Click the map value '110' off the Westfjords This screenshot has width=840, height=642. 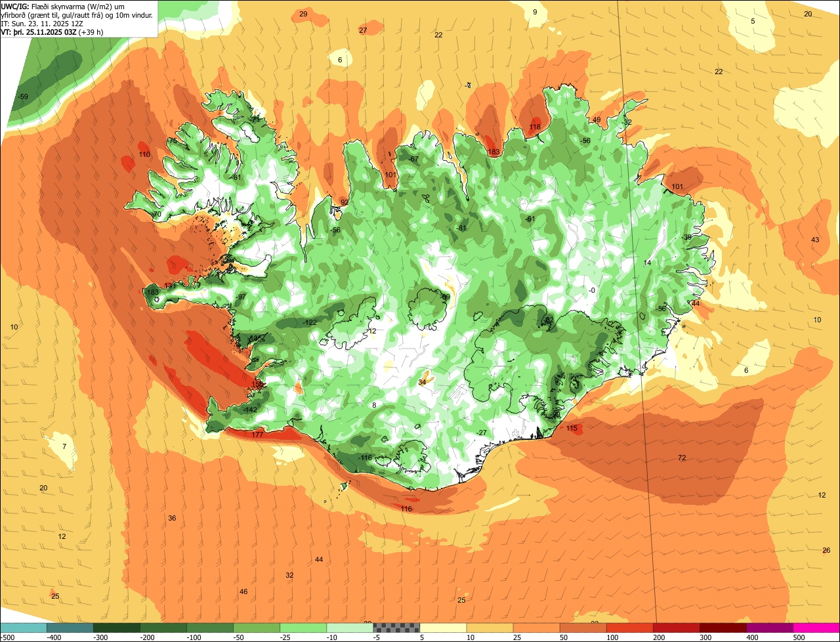[x=144, y=155]
